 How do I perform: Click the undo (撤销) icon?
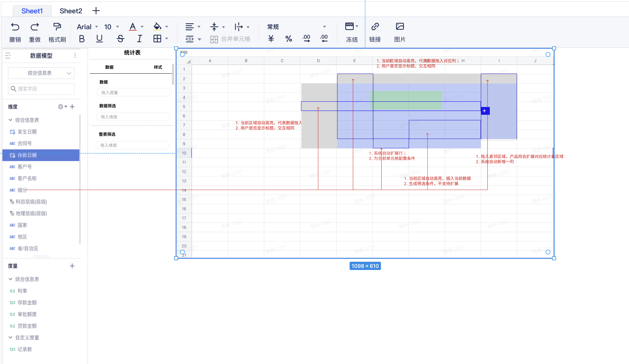pos(15,27)
